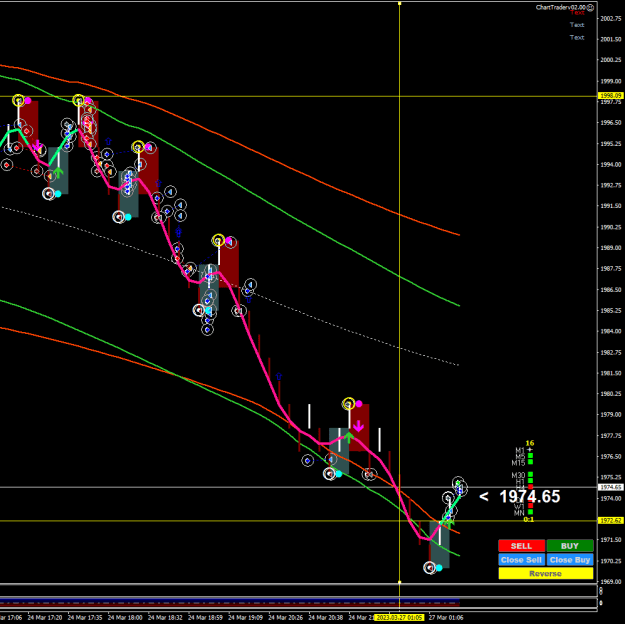The height and width of the screenshot is (624, 625).
Task: Click the 24 Mar 18:00 time label
Action: 125,618
